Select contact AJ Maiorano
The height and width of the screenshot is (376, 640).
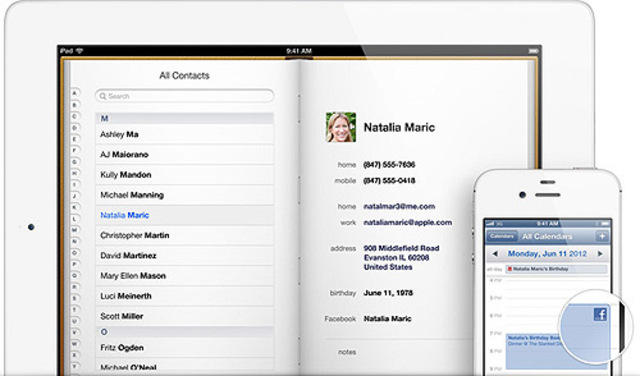click(x=184, y=154)
